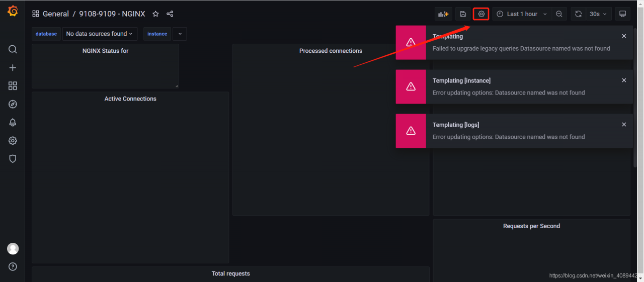This screenshot has height=282, width=644.
Task: Cycle view mode with the monitor icon
Action: point(622,14)
